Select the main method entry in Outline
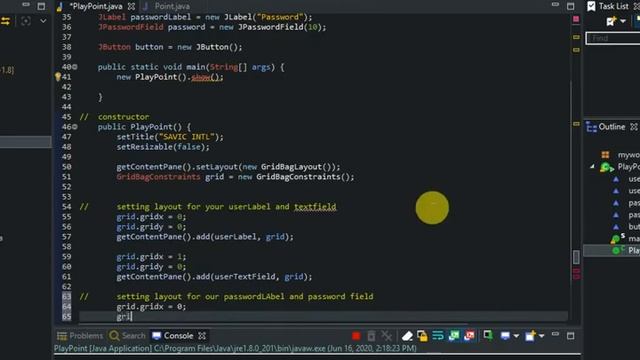The height and width of the screenshot is (360, 640). (x=625, y=238)
